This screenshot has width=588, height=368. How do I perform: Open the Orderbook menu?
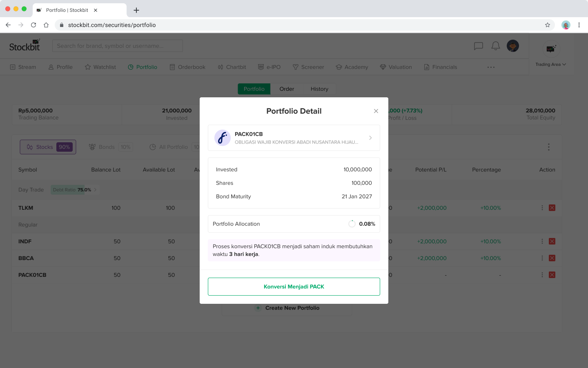pos(187,67)
